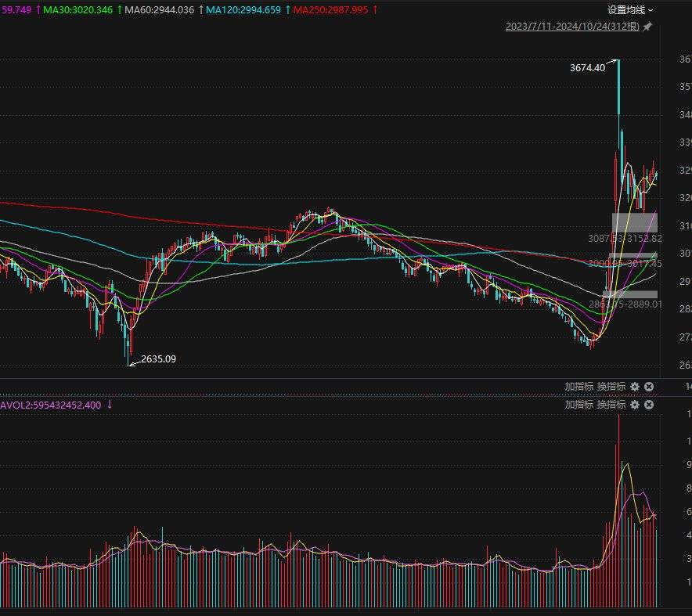Click the 3674.40 high price marker
Image resolution: width=692 pixels, height=616 pixels.
[x=587, y=68]
